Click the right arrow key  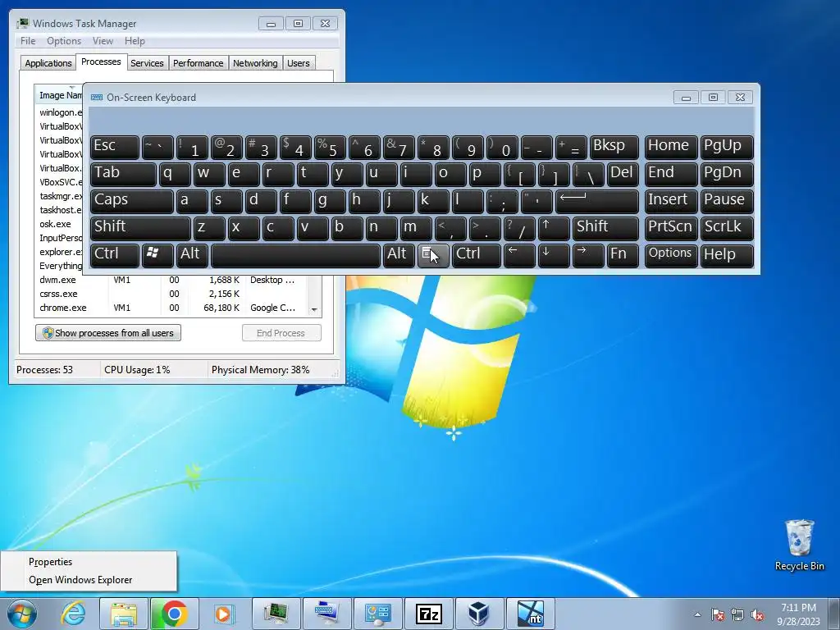[587, 255]
